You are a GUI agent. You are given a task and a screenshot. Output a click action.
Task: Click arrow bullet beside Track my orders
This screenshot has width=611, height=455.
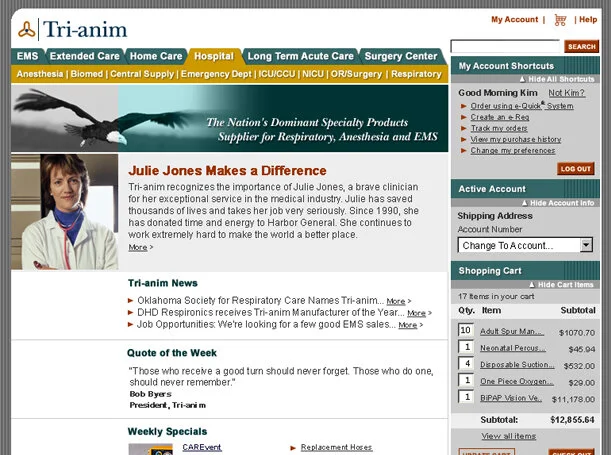463,128
